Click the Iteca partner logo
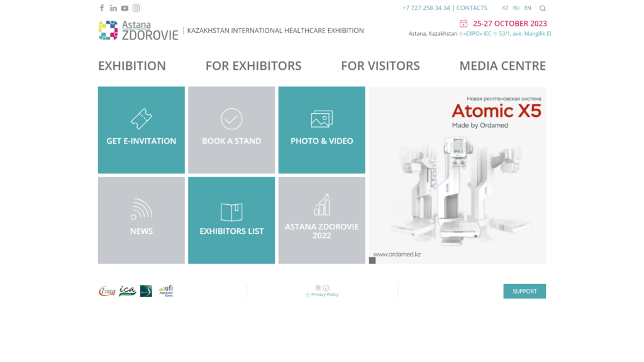Image resolution: width=644 pixels, height=362 pixels. tap(107, 291)
